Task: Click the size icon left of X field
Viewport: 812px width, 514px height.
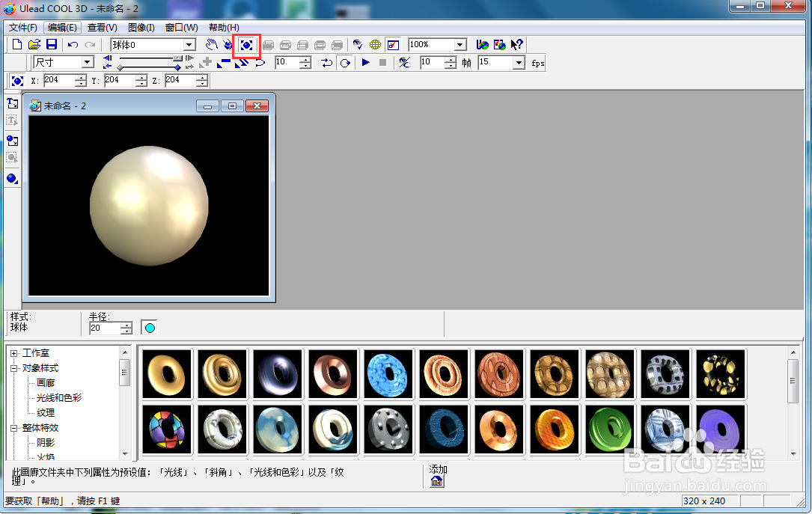Action: (17, 81)
